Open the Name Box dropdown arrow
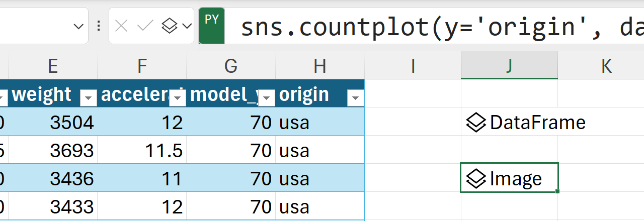 (x=78, y=26)
